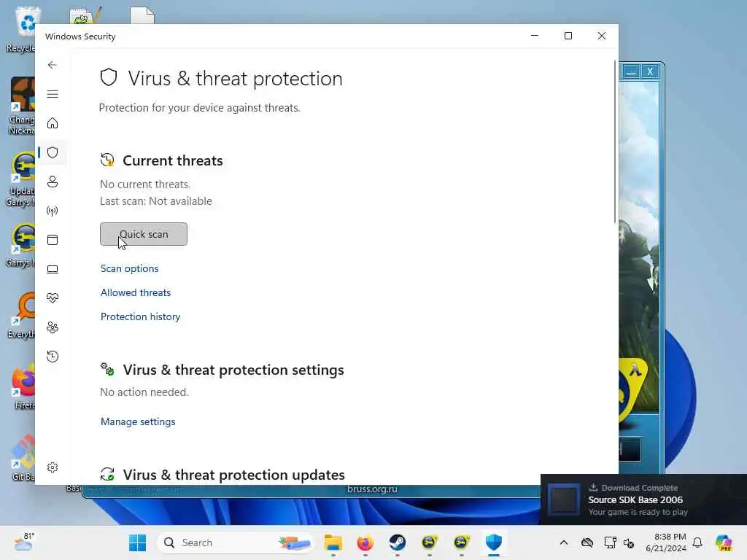Open Device performance & health heart icon
The width and height of the screenshot is (747, 560).
[53, 298]
